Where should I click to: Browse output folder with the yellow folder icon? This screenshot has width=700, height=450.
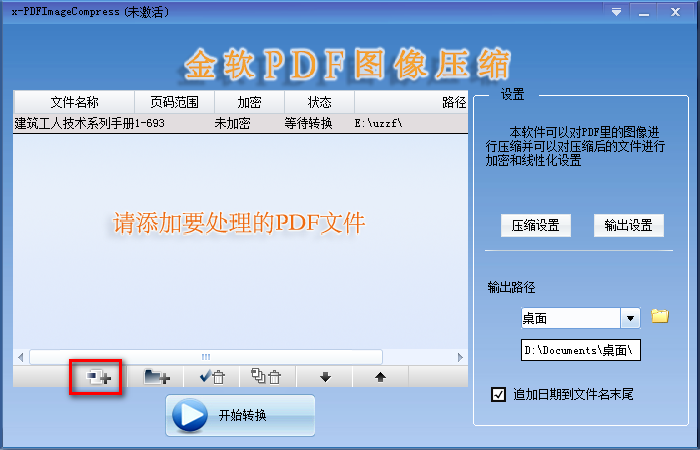(x=660, y=316)
